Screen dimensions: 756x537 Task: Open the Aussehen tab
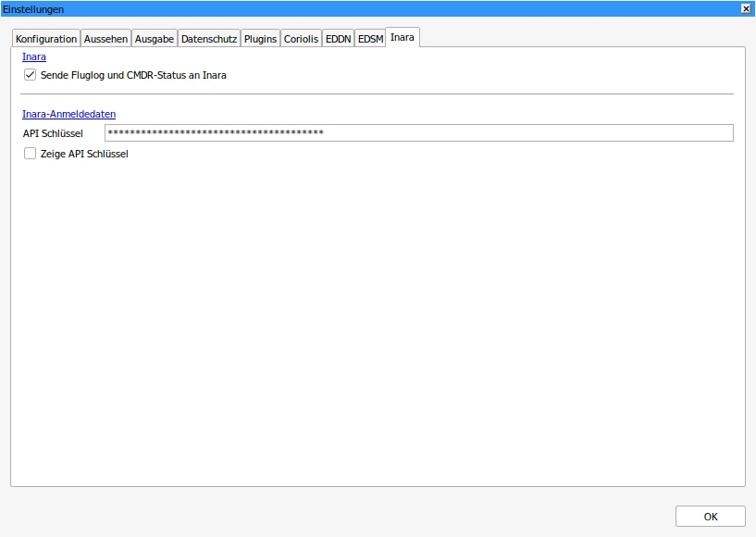click(105, 39)
